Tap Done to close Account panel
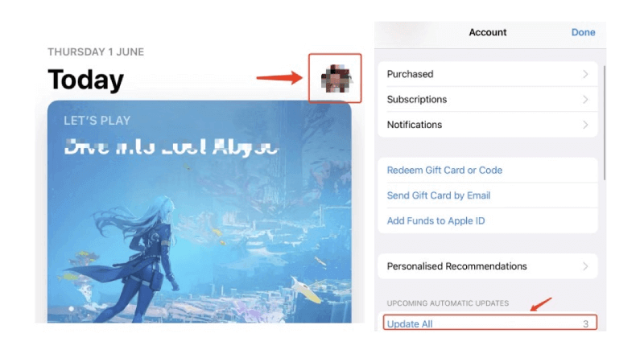The image size is (644, 362). 583,32
